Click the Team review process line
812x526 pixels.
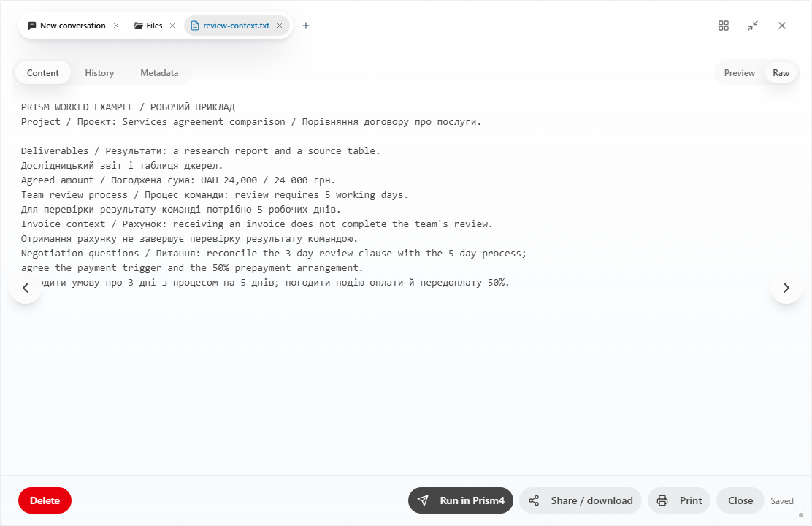point(215,195)
